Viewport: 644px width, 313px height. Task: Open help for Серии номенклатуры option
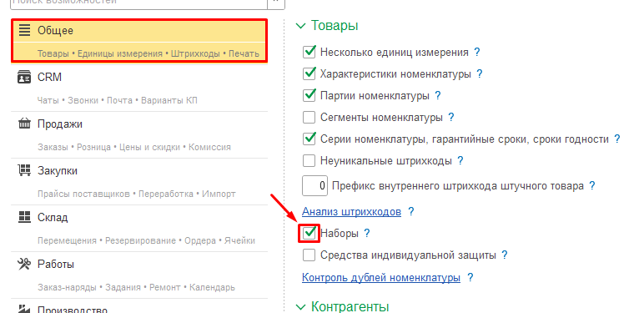(617, 139)
